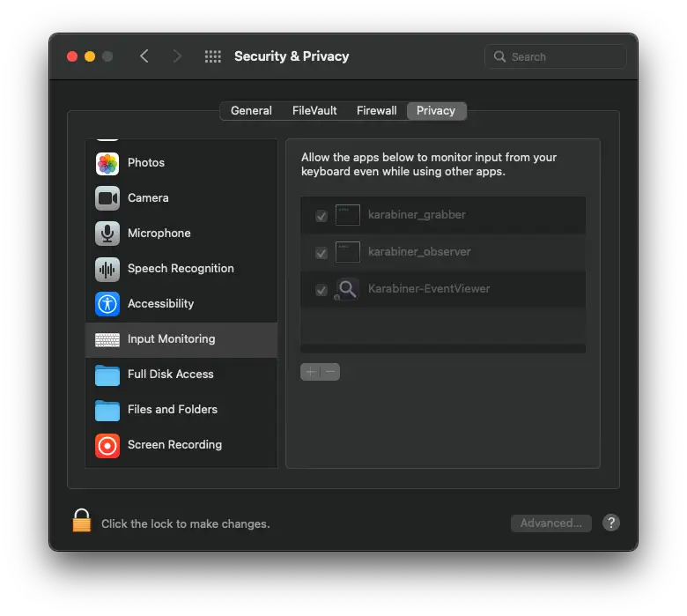This screenshot has height=616, width=687.
Task: Select the Full Disk Access label
Action: [171, 374]
